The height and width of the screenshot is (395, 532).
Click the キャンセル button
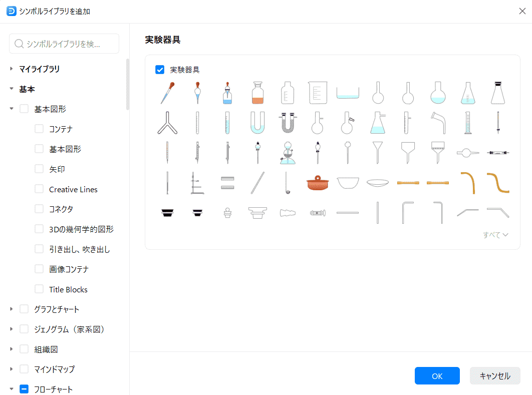tap(494, 376)
